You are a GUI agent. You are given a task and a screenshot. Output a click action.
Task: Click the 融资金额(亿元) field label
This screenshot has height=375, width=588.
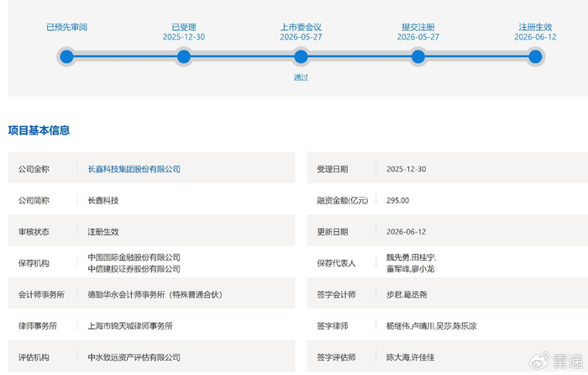(x=343, y=200)
